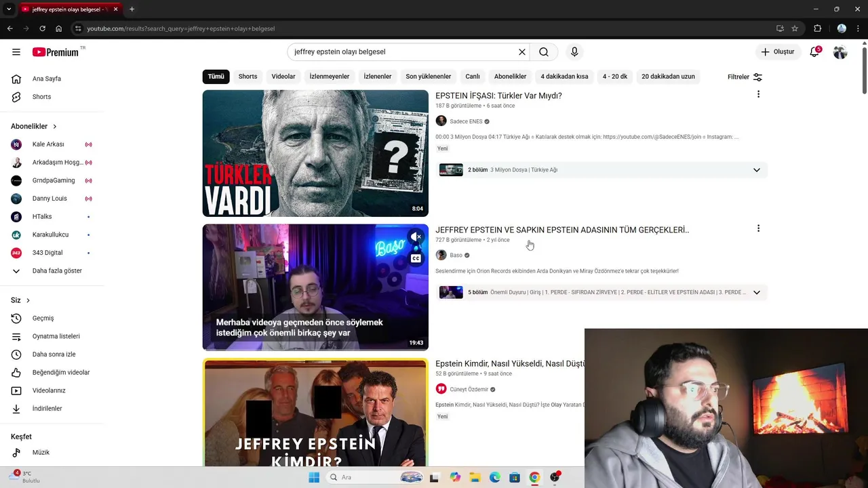Filter by 4 dakikadan kısa
The height and width of the screenshot is (488, 868).
564,77
